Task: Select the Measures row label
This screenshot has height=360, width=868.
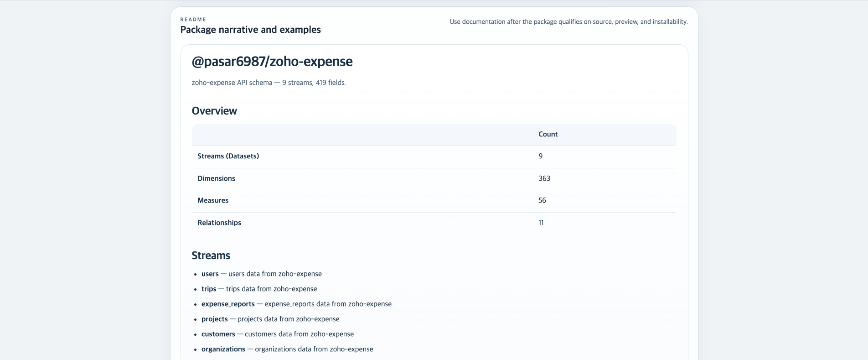Action: [x=213, y=200]
